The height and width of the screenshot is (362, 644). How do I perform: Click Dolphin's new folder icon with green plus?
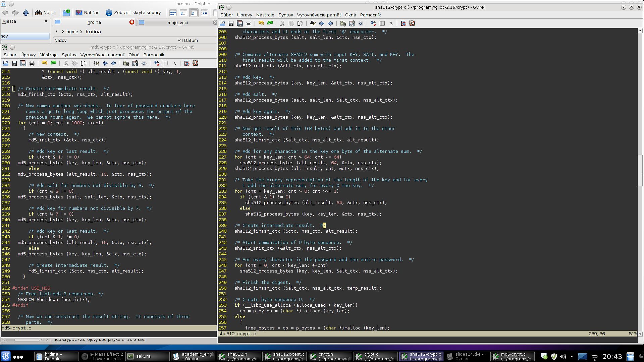66,13
